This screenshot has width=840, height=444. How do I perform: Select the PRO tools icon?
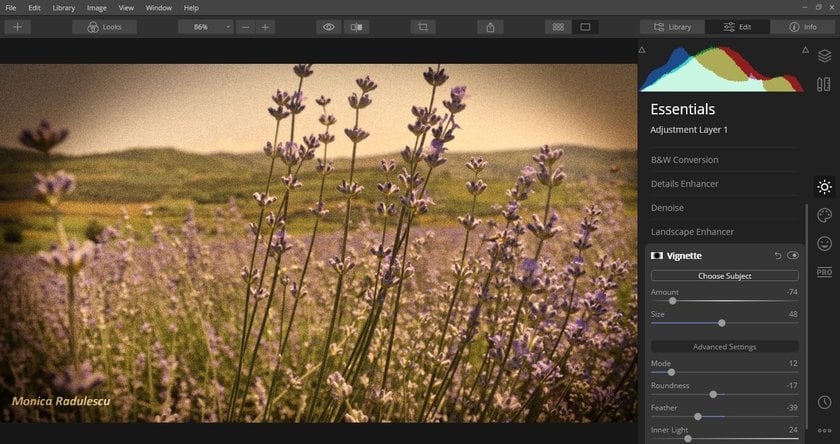pos(824,272)
